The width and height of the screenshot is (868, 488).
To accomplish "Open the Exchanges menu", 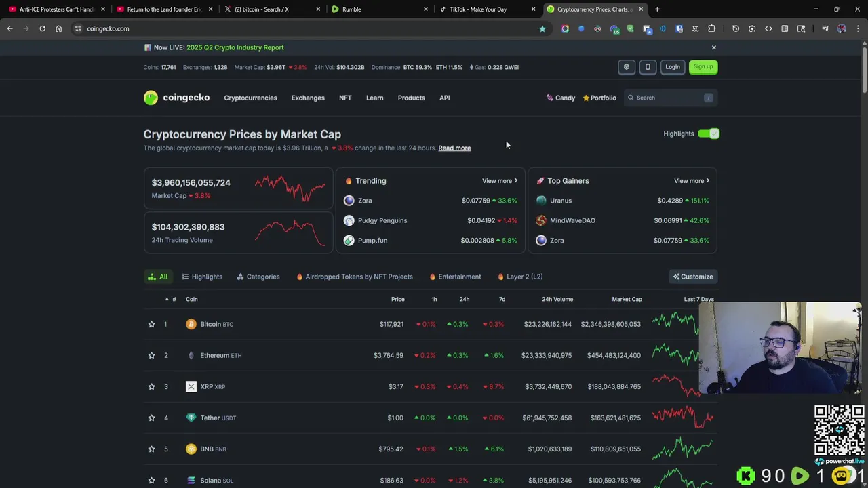I will 308,98.
